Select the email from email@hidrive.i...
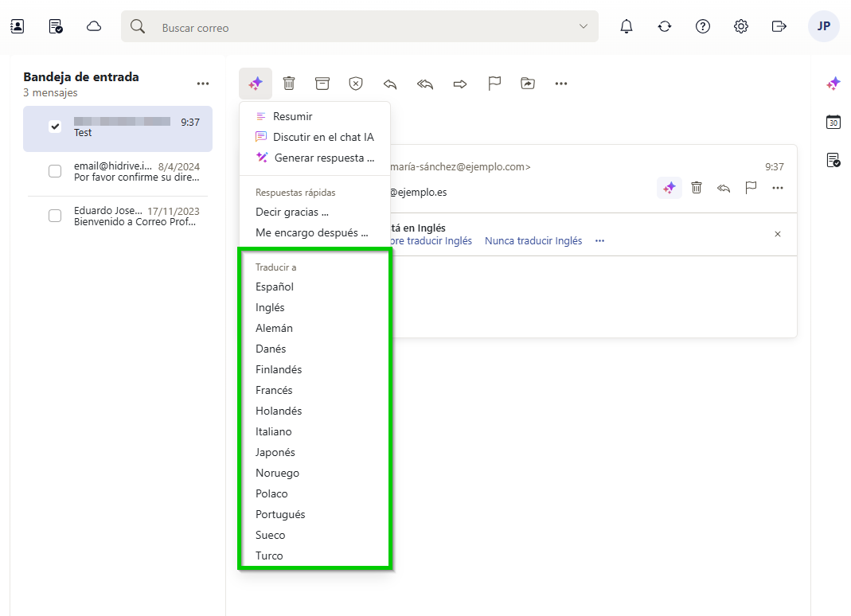 [x=54, y=170]
